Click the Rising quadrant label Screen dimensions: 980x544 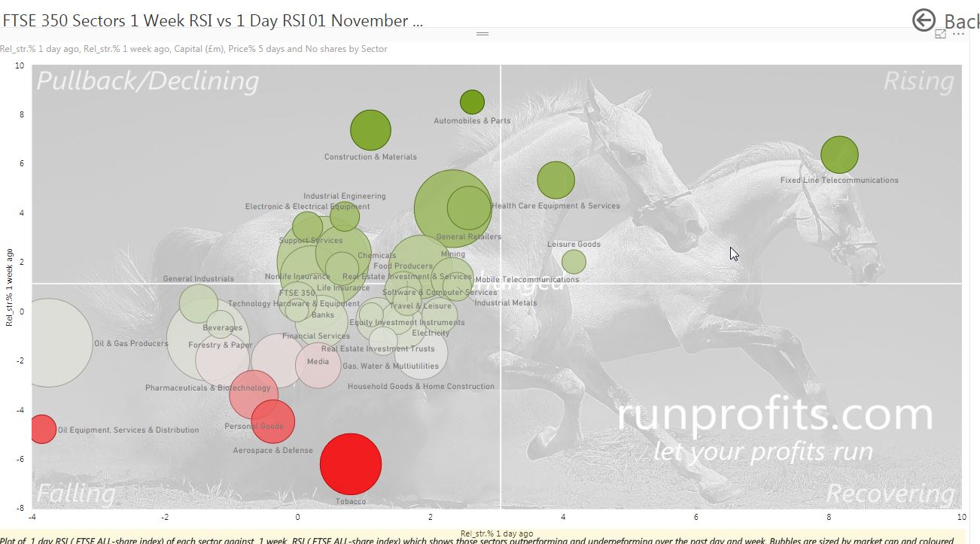(x=918, y=81)
